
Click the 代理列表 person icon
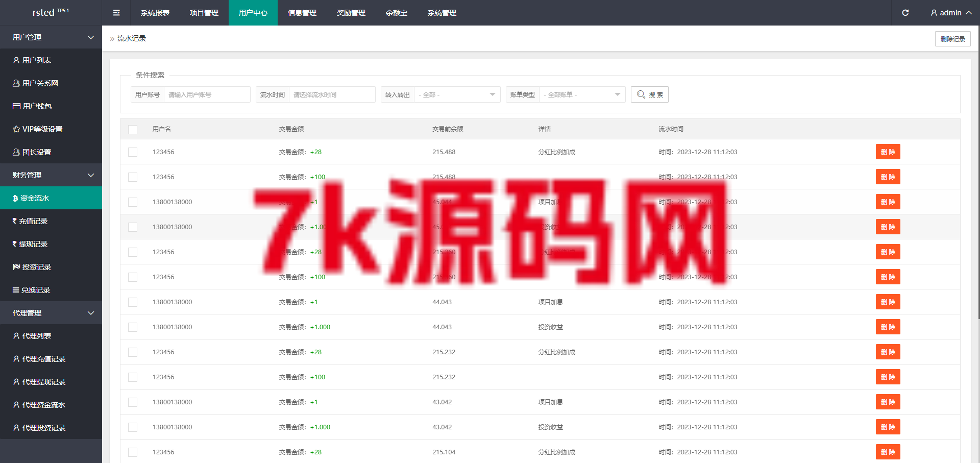(16, 336)
